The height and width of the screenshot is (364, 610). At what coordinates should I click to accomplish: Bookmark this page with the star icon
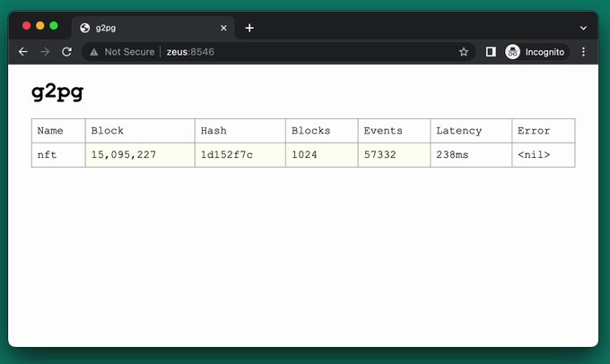pyautogui.click(x=464, y=52)
